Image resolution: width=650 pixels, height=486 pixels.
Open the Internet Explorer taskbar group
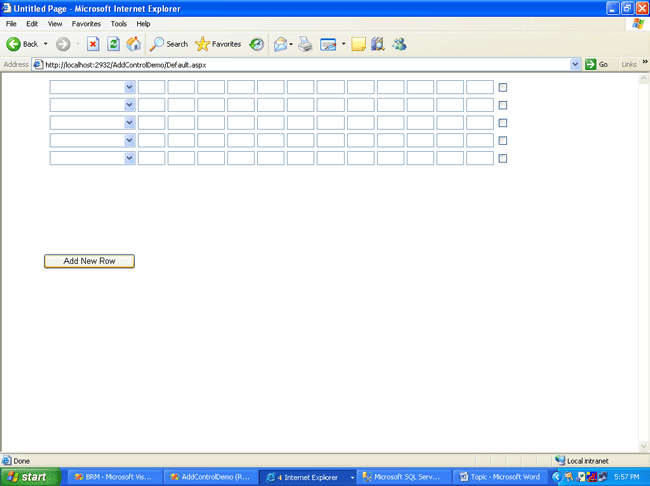click(307, 477)
